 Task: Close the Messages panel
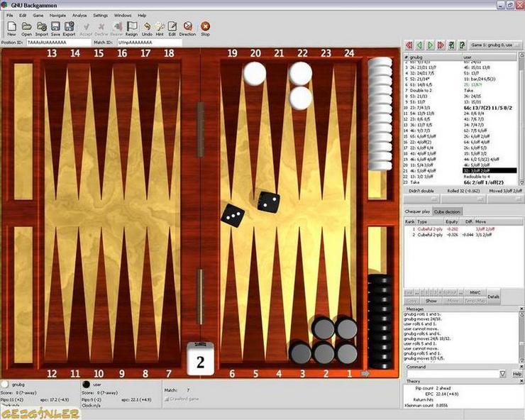coord(521,309)
